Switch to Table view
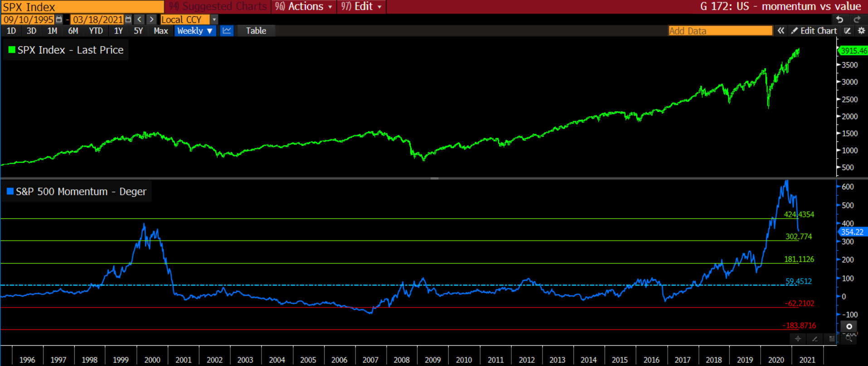The height and width of the screenshot is (366, 868). click(x=256, y=31)
